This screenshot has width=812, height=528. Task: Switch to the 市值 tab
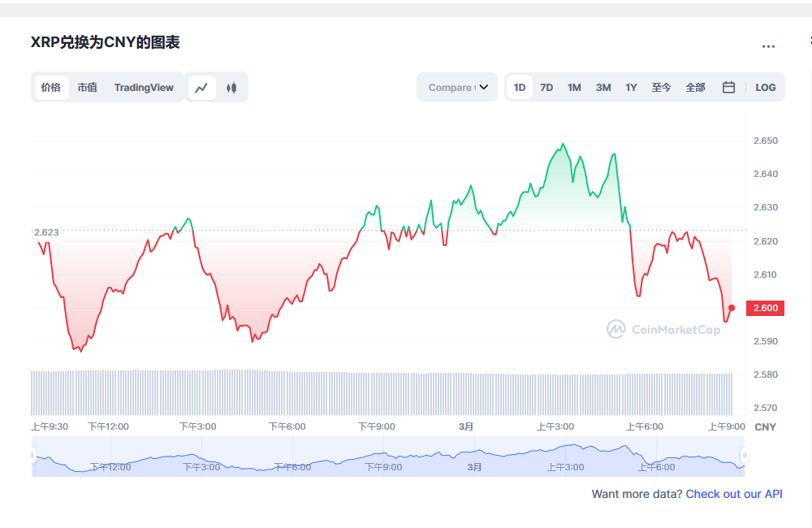click(x=88, y=87)
